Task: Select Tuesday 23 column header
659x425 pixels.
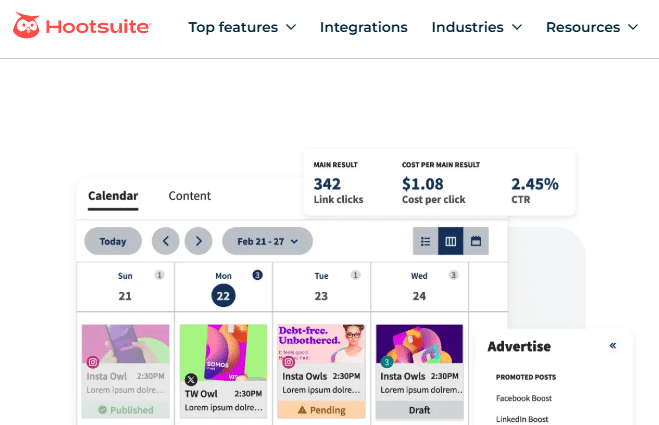Action: tap(321, 287)
